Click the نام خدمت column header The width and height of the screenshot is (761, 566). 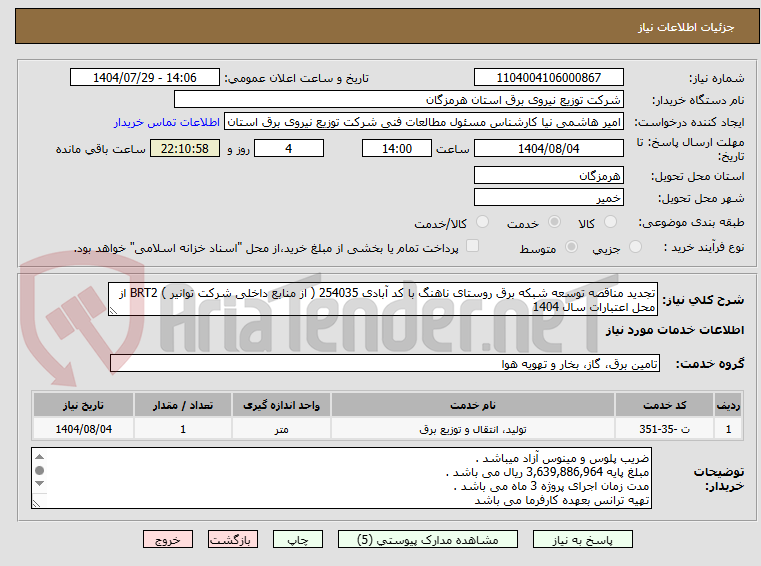tap(473, 405)
